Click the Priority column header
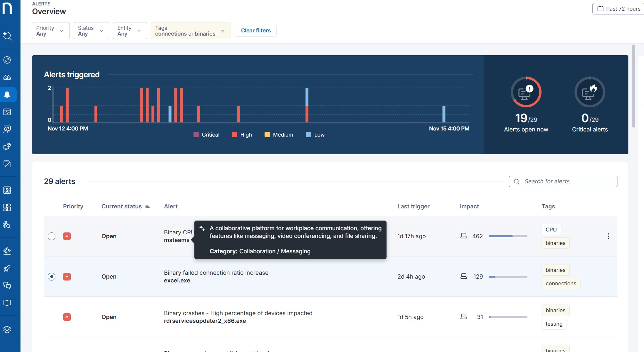 [73, 206]
